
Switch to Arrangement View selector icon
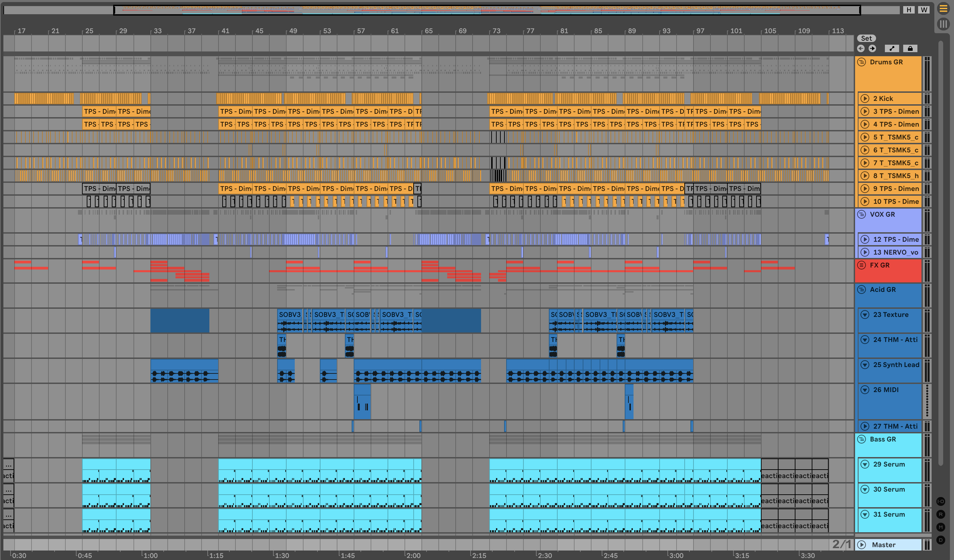coord(943,9)
